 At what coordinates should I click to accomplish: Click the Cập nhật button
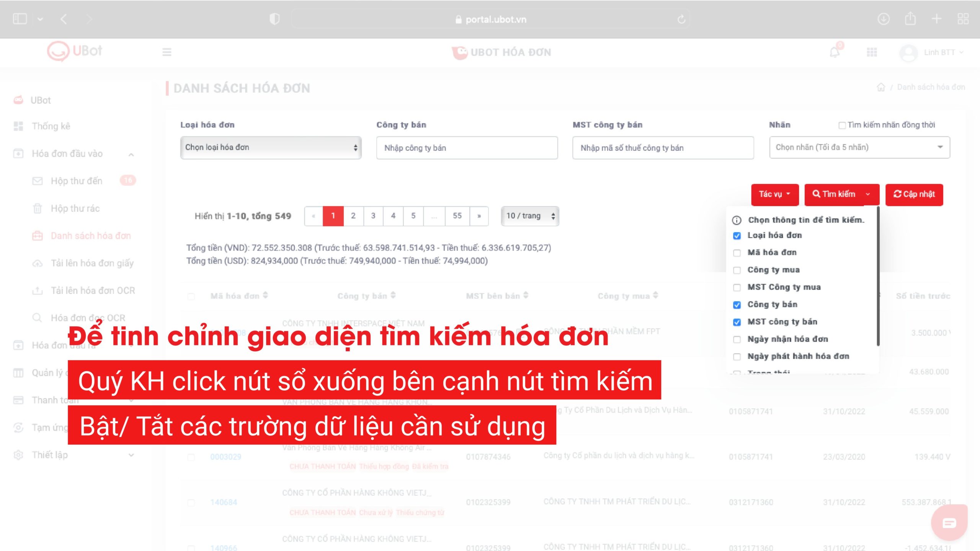[914, 194]
